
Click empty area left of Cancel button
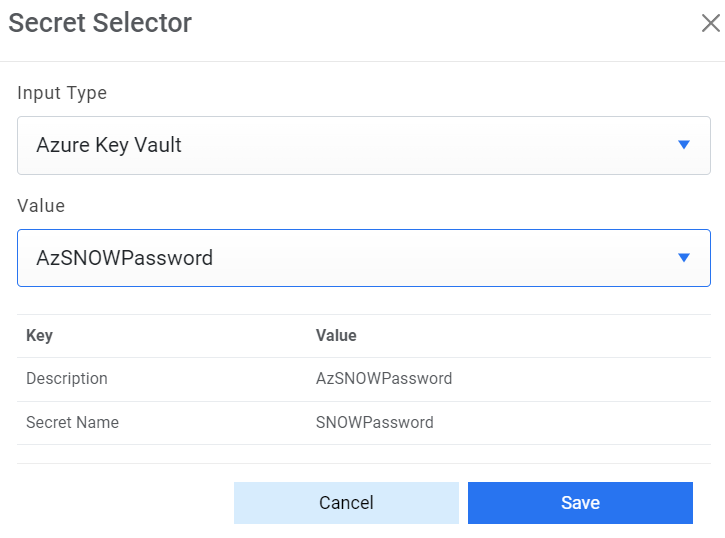tap(120, 503)
